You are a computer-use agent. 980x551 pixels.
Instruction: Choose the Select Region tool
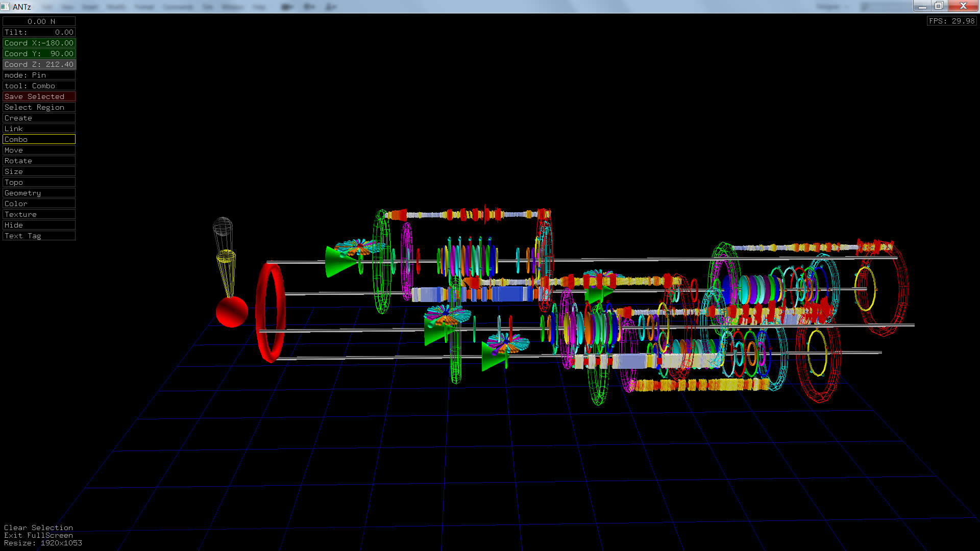tap(39, 107)
